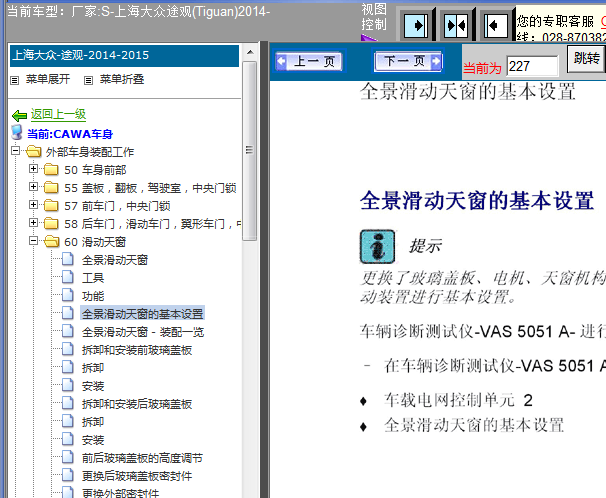Screen dimensions: 606x498
Task: Click the 跳转 jump button
Action: click(x=586, y=59)
